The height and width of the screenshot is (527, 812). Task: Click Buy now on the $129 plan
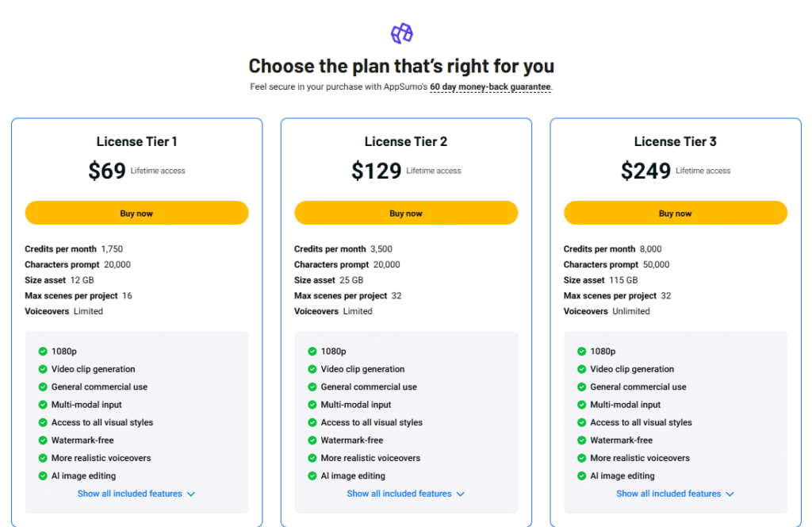pos(406,213)
